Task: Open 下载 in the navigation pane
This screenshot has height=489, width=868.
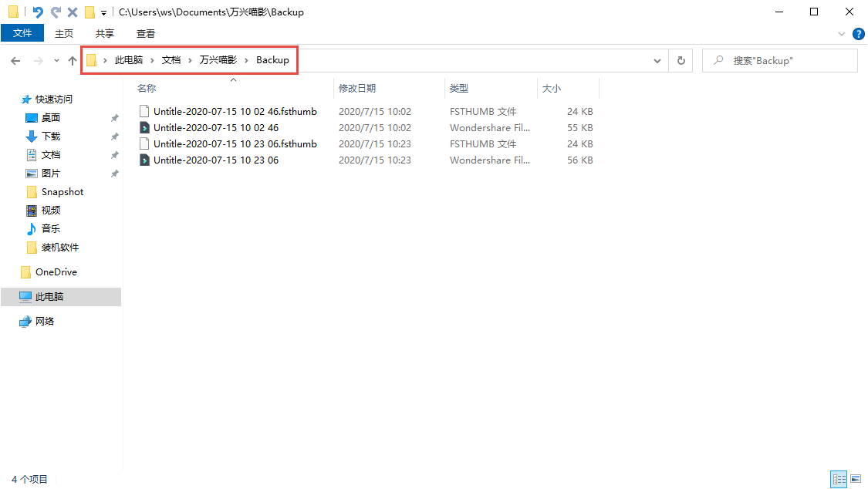Action: click(x=51, y=136)
